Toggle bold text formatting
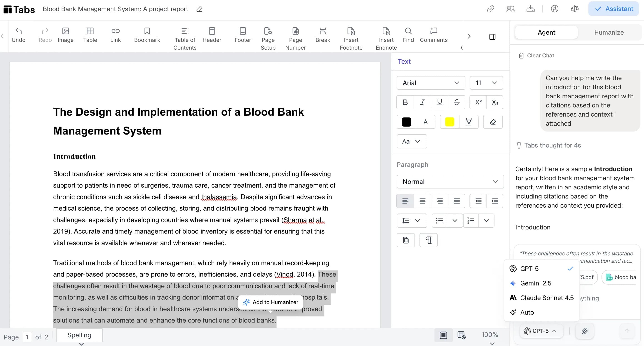The image size is (644, 346). coord(405,102)
